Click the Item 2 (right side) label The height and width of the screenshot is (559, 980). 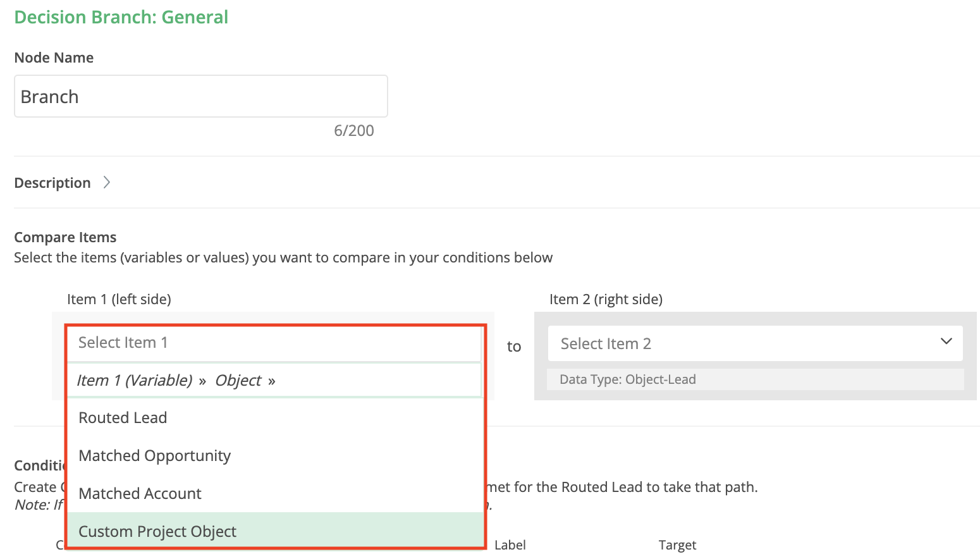click(x=605, y=299)
